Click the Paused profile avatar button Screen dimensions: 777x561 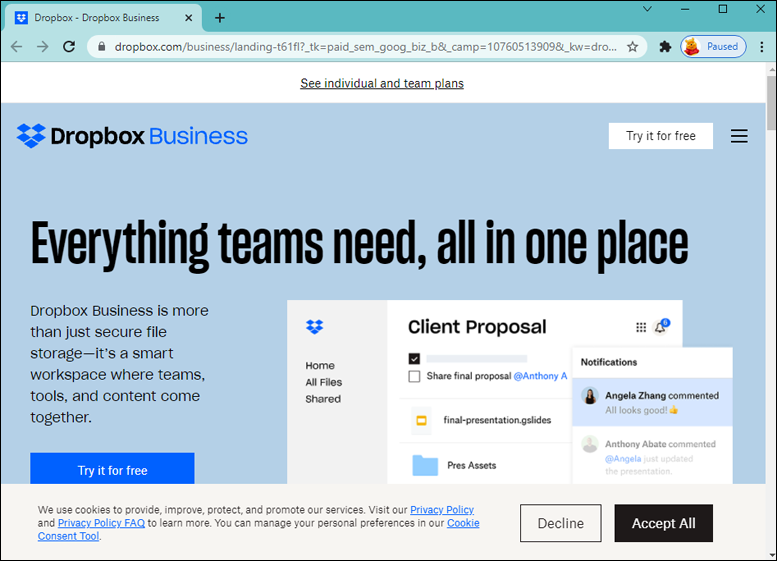tap(713, 47)
